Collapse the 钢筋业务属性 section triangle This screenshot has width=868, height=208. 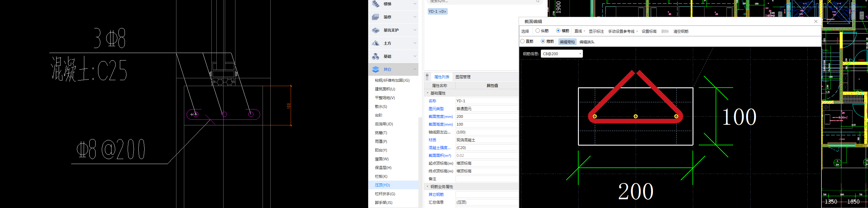(427, 186)
